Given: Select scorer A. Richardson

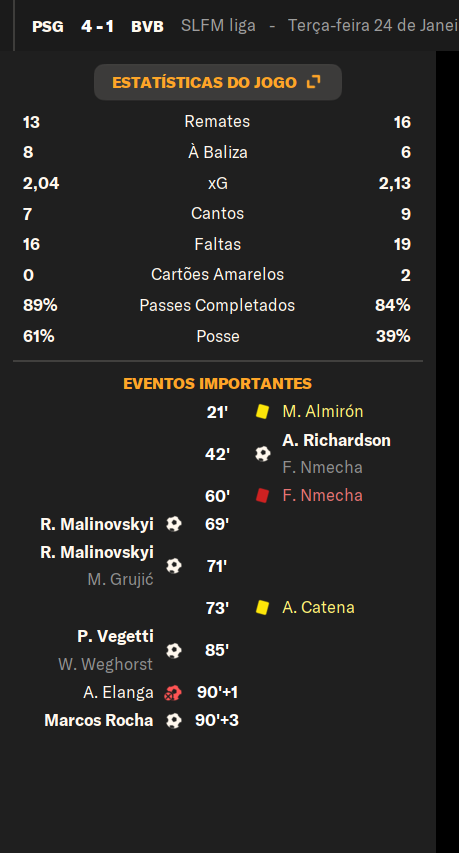Looking at the screenshot, I should pos(336,440).
